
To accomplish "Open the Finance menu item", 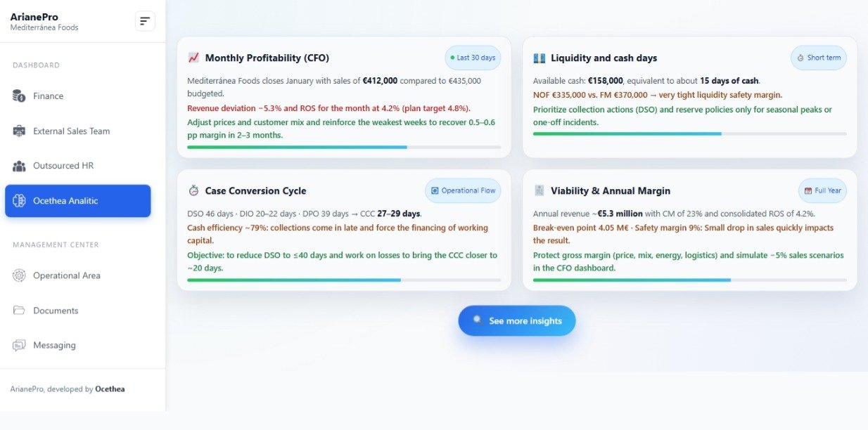I will [x=48, y=96].
